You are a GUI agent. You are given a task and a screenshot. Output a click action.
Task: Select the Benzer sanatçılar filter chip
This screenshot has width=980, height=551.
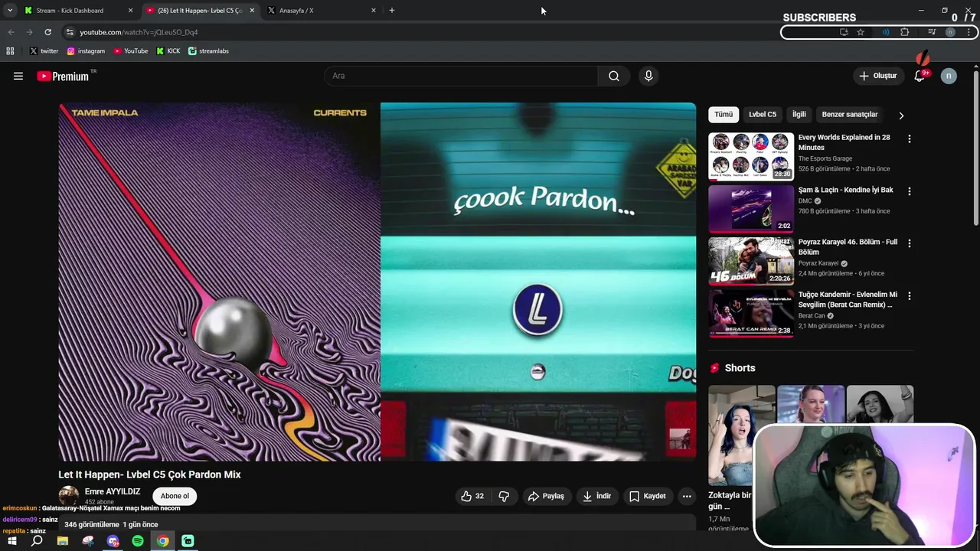[850, 115]
